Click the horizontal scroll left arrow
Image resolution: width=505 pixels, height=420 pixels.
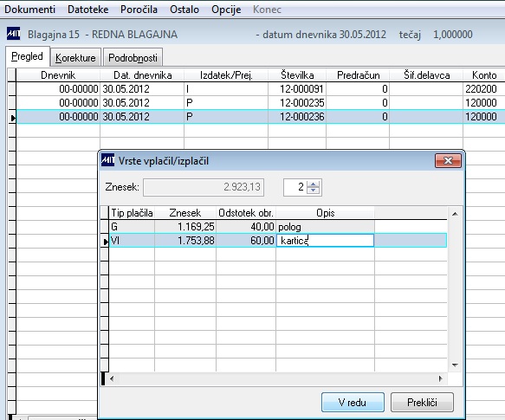[112, 378]
